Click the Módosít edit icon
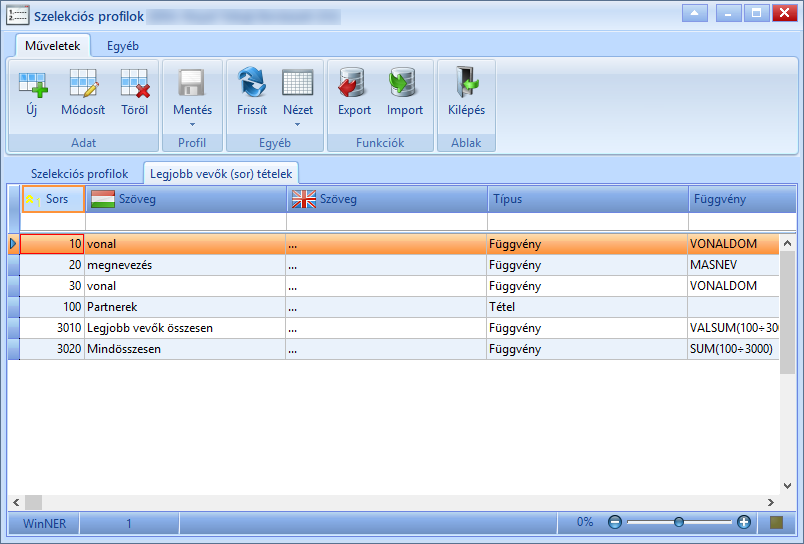The height and width of the screenshot is (544, 804). click(83, 83)
